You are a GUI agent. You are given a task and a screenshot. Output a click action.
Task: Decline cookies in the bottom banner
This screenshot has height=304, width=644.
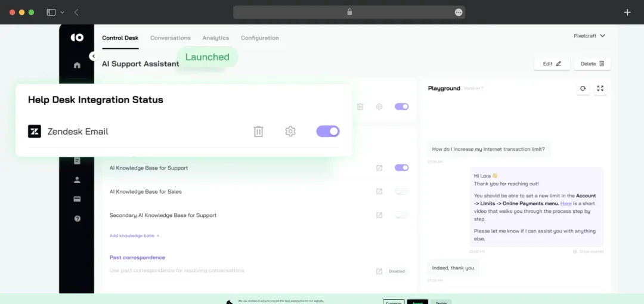click(441, 302)
